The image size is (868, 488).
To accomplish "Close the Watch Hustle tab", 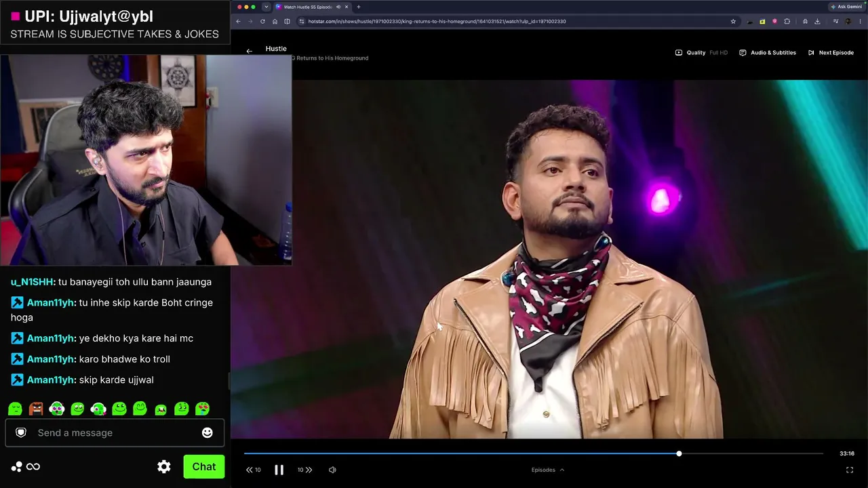I will click(347, 7).
